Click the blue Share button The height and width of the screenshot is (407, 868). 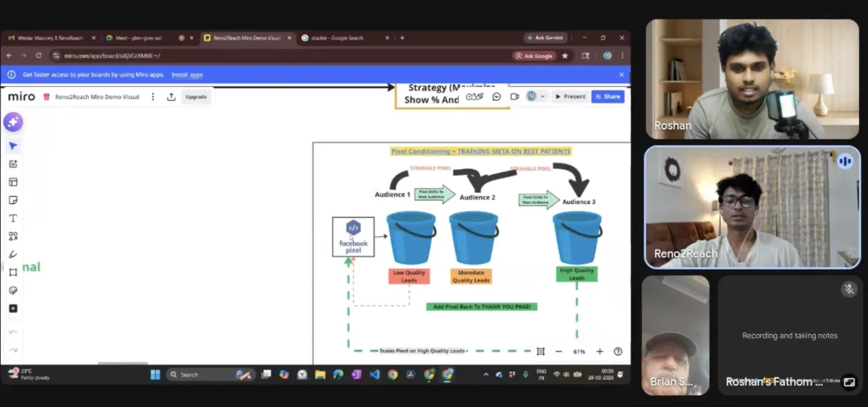pyautogui.click(x=608, y=96)
